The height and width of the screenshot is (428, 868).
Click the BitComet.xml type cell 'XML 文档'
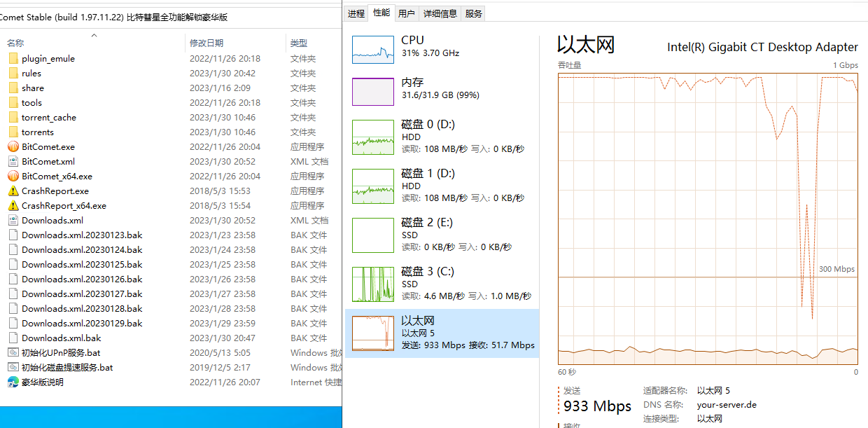309,162
